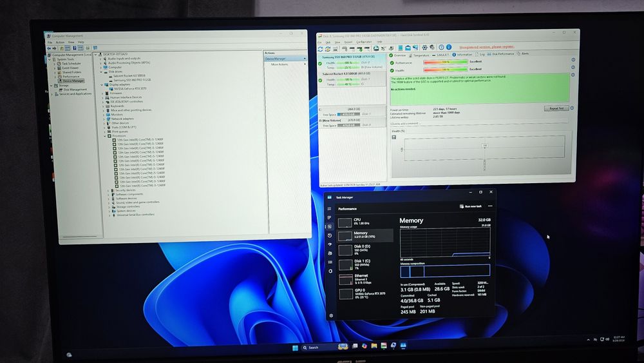
Task: Collapse Display adapters device category
Action: click(102, 84)
